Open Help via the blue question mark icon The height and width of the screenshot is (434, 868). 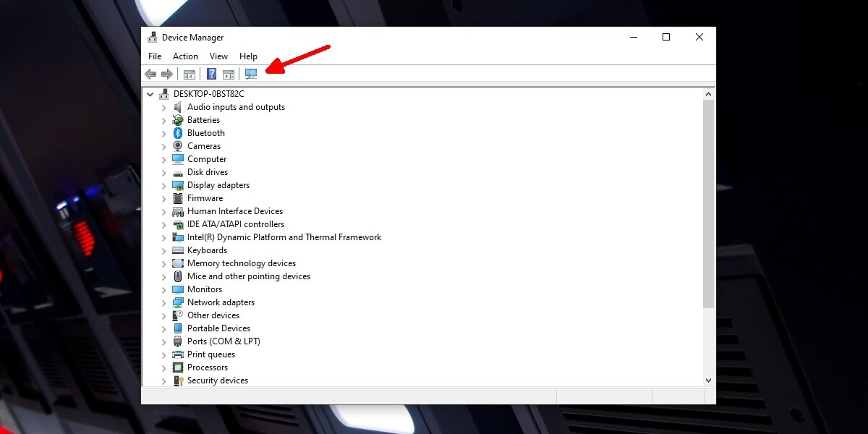tap(211, 73)
